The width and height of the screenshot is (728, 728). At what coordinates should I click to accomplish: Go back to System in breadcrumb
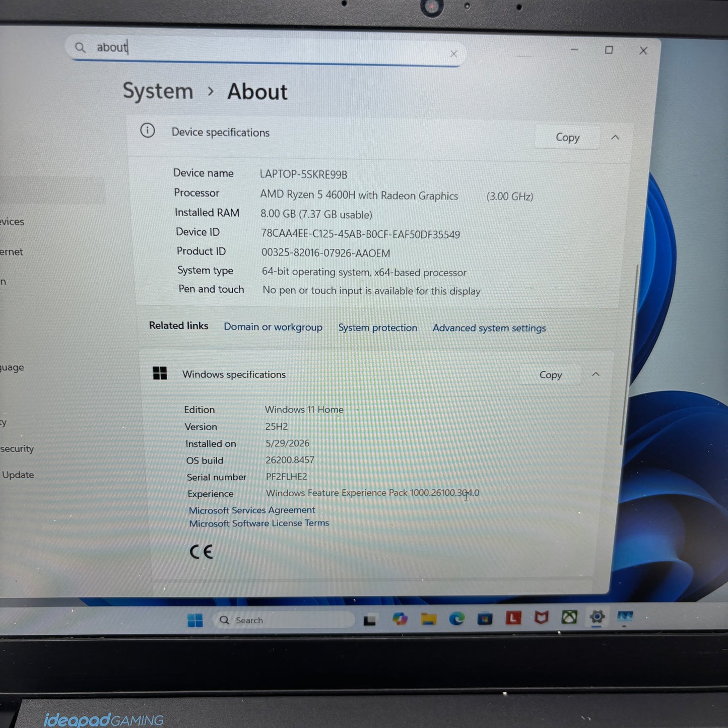[158, 91]
